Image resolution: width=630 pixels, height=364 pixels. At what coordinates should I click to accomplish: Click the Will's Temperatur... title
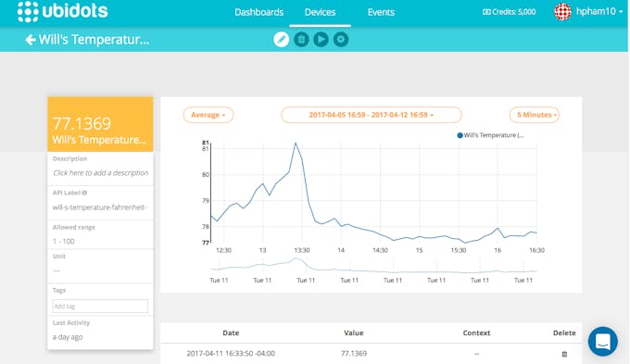(x=94, y=40)
